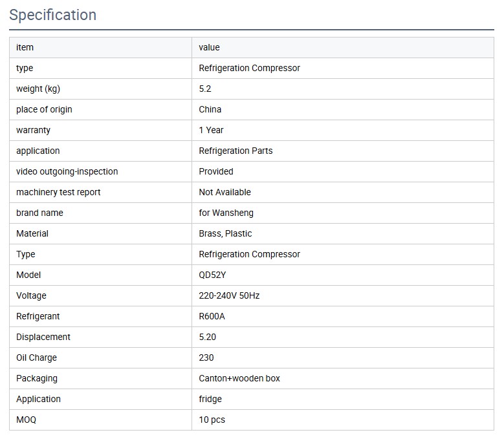Image resolution: width=504 pixels, height=437 pixels.
Task: Select the Oil Charge value 230
Action: tap(206, 357)
